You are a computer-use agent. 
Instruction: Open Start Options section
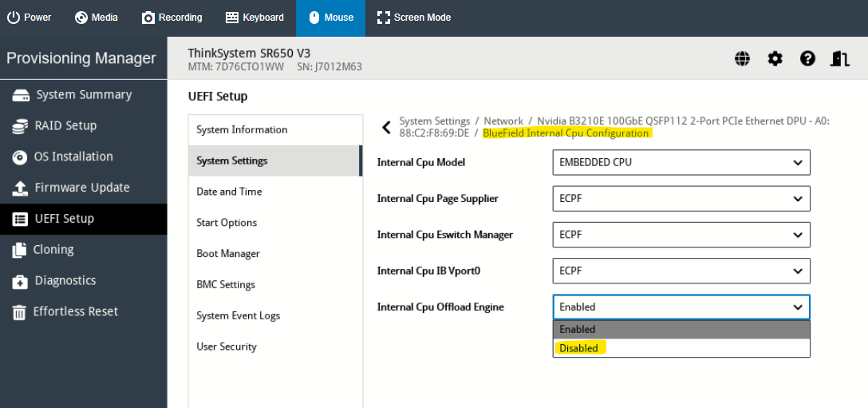(x=275, y=223)
